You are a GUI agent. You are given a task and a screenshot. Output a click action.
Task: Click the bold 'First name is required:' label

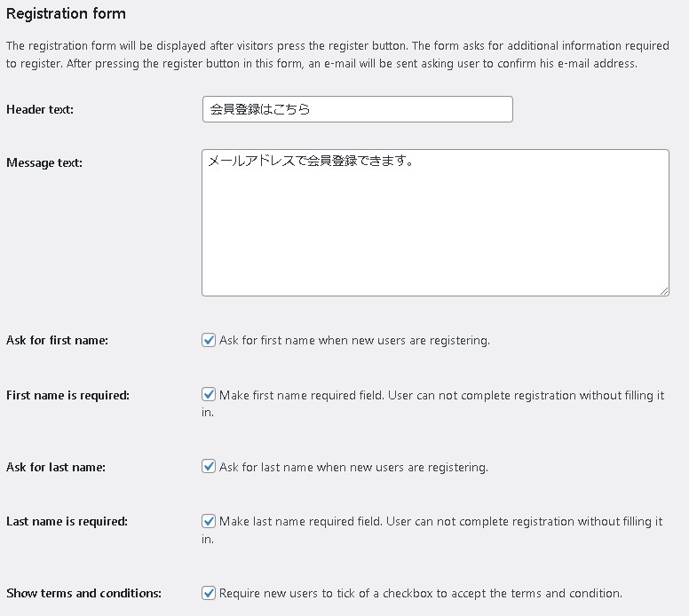coord(67,395)
